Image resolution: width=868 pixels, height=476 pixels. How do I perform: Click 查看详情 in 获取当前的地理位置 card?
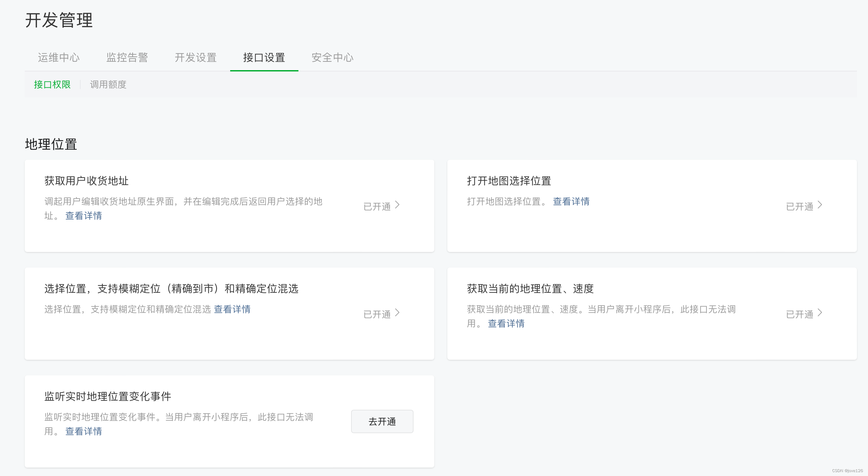[x=506, y=323]
